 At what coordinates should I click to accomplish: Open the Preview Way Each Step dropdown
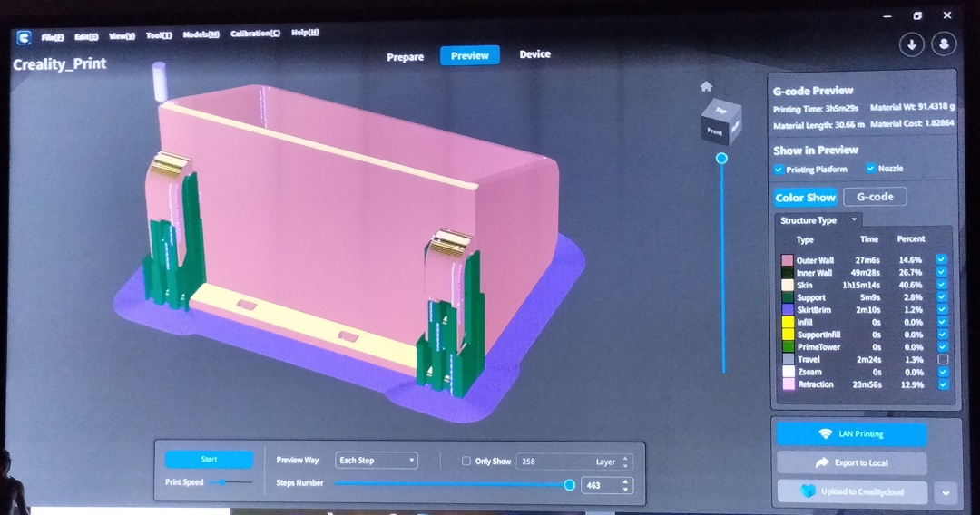pyautogui.click(x=376, y=461)
